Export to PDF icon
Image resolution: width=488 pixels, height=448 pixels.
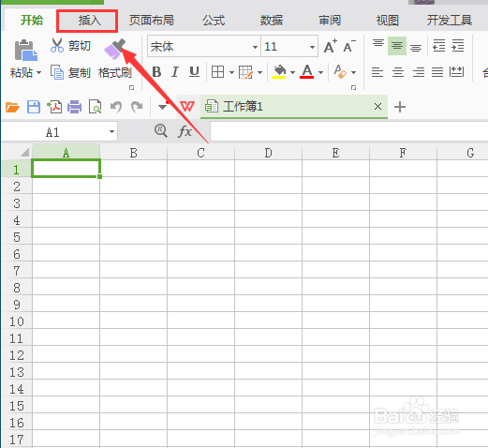point(54,107)
